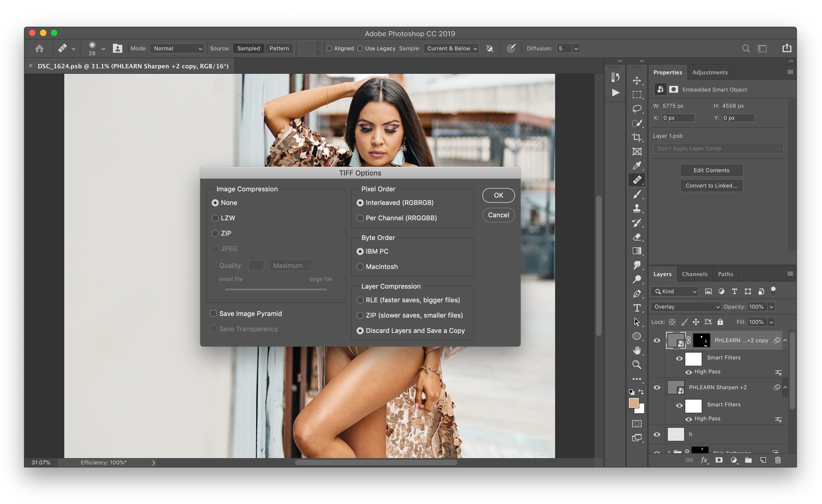Expand the Mode dropdown in toolbar
Viewport: 822px width, 504px height.
click(177, 48)
